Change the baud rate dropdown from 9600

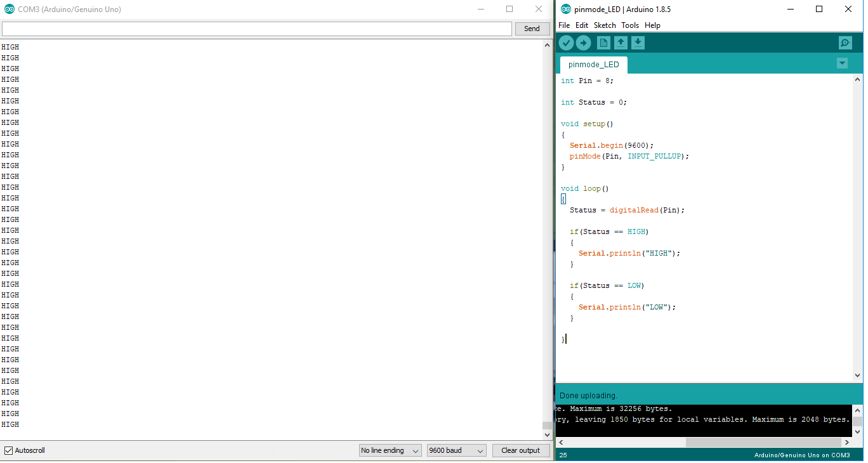(x=456, y=450)
